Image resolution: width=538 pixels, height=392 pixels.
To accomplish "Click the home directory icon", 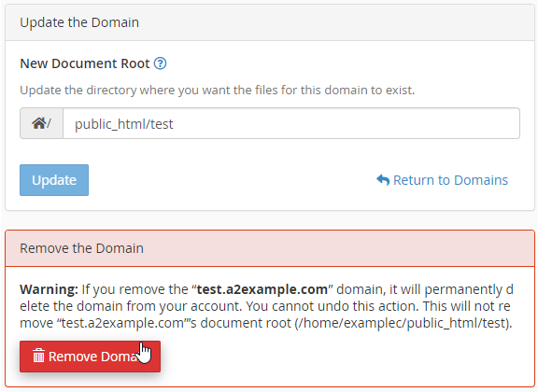I will pyautogui.click(x=39, y=123).
